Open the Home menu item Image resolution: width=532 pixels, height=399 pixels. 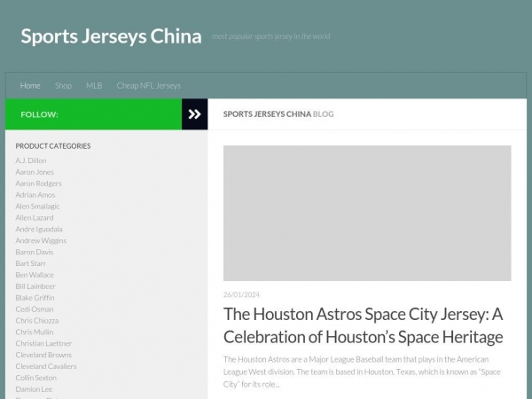click(x=30, y=86)
